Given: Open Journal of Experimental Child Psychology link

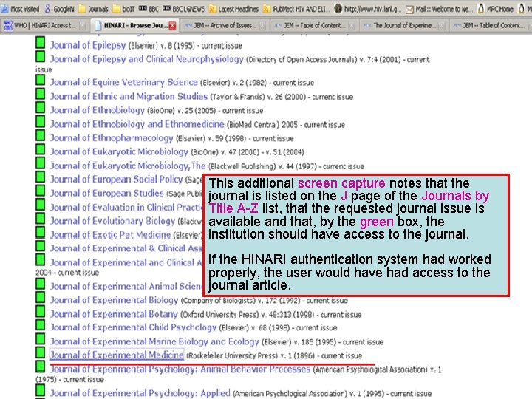Looking at the screenshot, I should [x=133, y=327].
